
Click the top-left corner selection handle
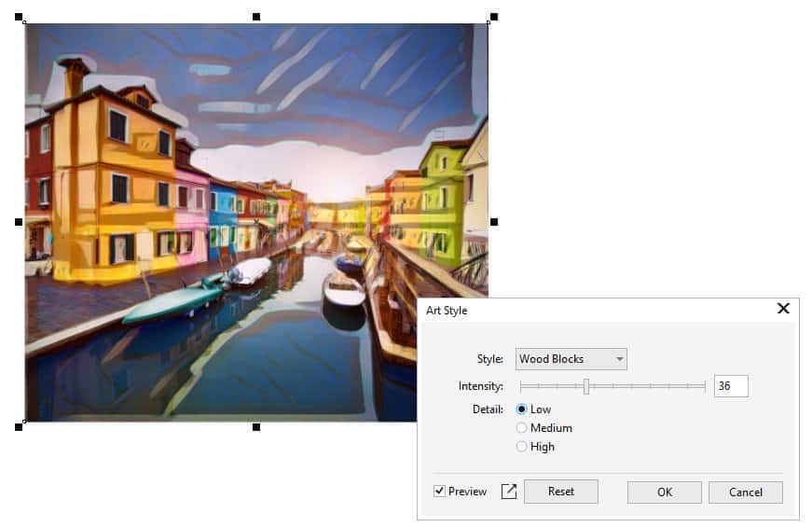19,17
